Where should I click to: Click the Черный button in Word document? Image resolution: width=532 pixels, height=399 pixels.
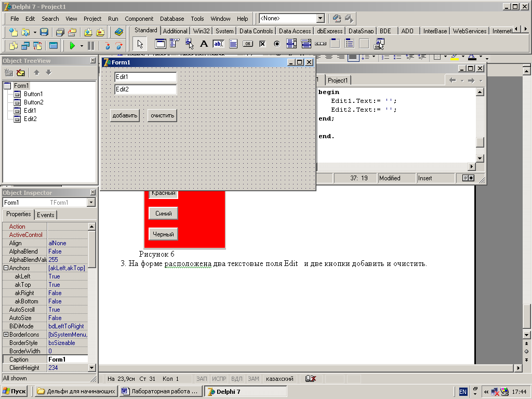(164, 234)
